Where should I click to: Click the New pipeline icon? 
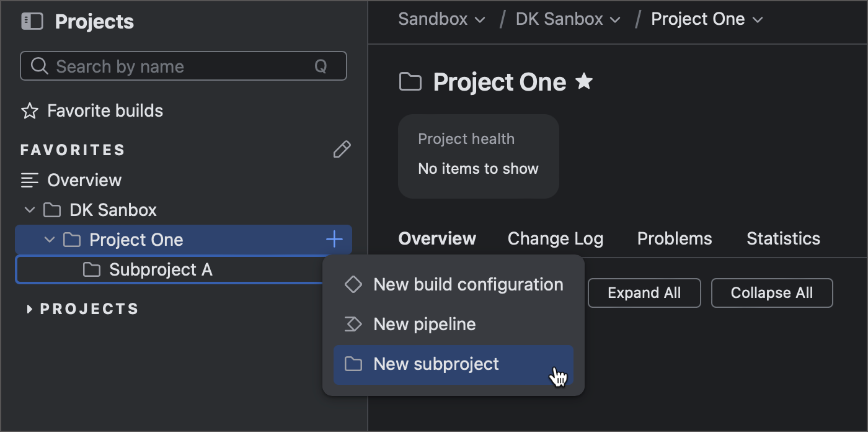click(x=353, y=324)
